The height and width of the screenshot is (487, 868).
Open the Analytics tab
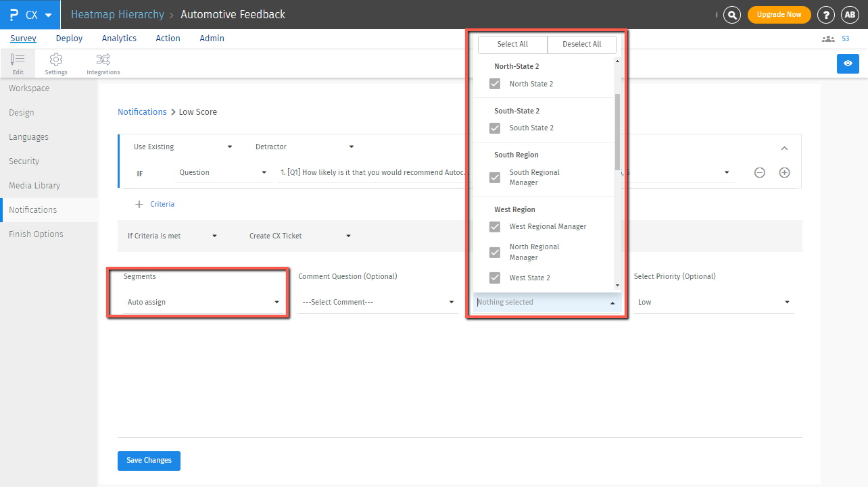[119, 39]
